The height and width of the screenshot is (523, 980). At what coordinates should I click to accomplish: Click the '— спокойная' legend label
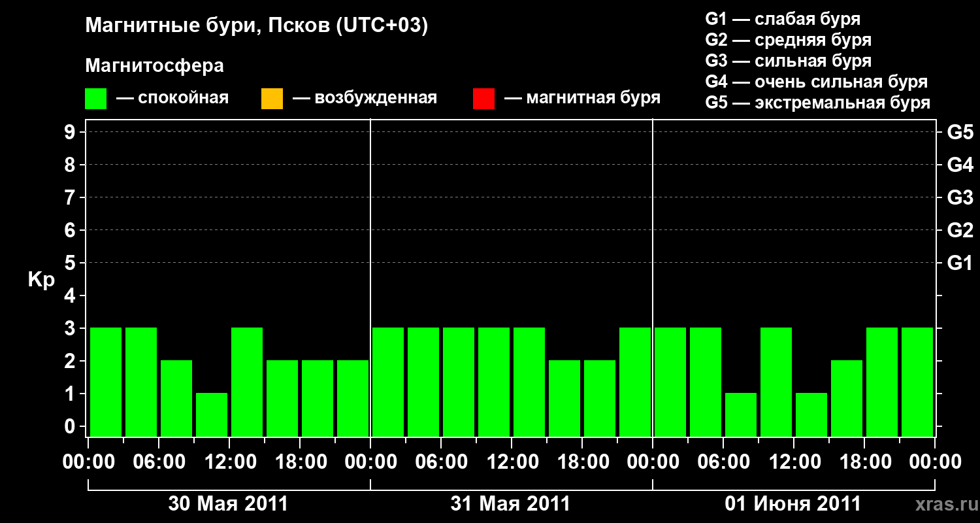coord(172,98)
